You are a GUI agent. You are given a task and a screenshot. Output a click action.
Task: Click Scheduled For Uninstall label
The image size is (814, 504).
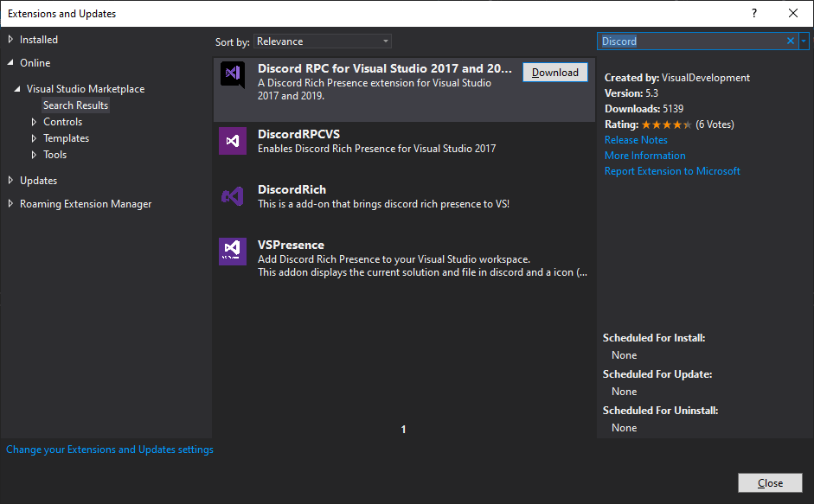[660, 411]
